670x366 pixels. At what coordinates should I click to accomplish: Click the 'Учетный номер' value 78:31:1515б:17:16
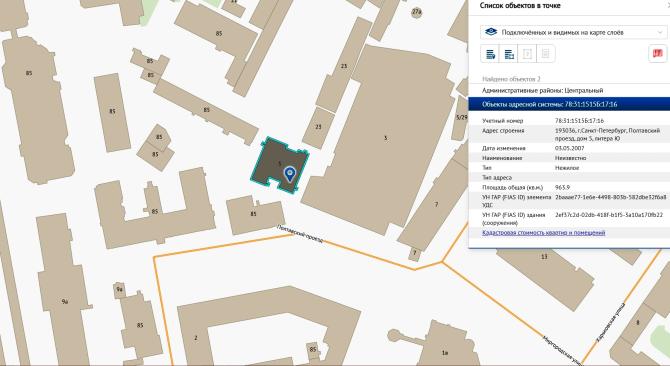(x=579, y=121)
